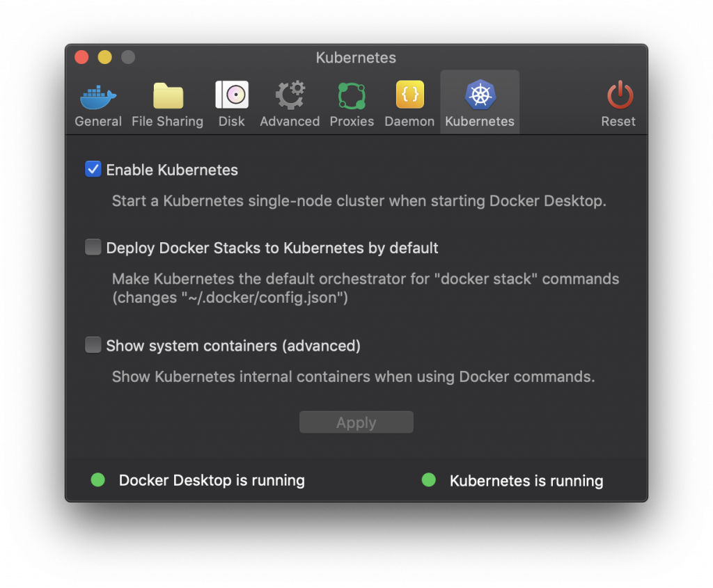Click the Reset label in toolbar
The image size is (713, 588).
pyautogui.click(x=619, y=121)
